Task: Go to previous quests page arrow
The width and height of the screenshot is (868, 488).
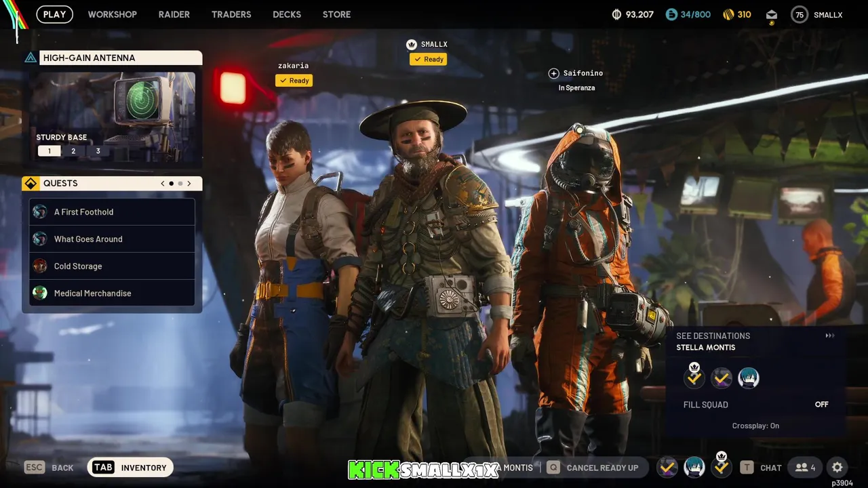Action: [x=163, y=184]
